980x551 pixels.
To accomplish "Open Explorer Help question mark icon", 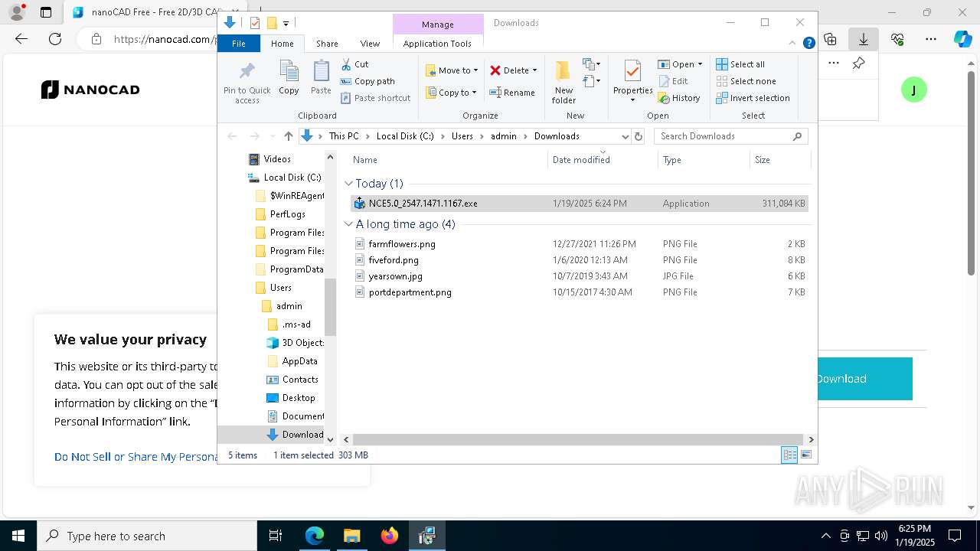I will (x=808, y=44).
